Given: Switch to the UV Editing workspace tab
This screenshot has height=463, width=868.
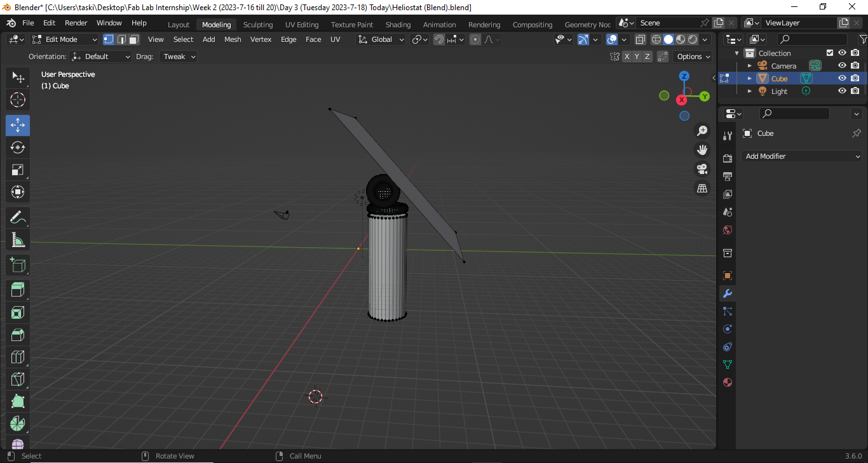Looking at the screenshot, I should pos(302,25).
